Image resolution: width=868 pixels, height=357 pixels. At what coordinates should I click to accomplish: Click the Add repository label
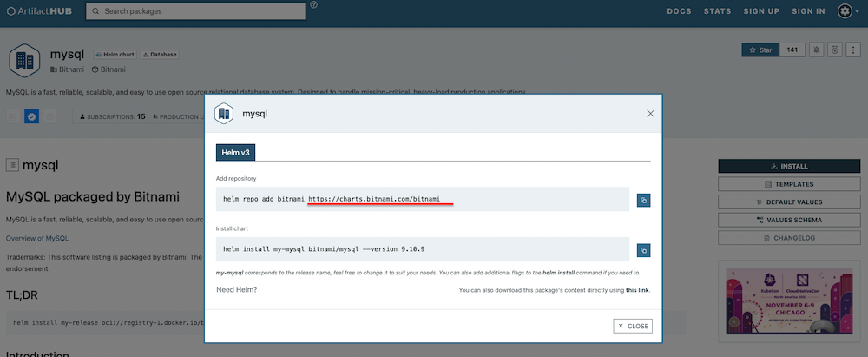coord(236,179)
